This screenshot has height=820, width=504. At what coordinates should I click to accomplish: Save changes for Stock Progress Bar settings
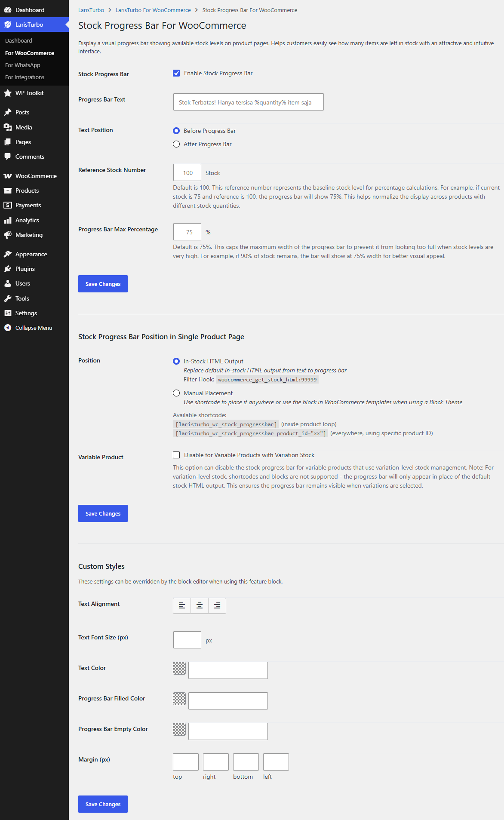[103, 284]
